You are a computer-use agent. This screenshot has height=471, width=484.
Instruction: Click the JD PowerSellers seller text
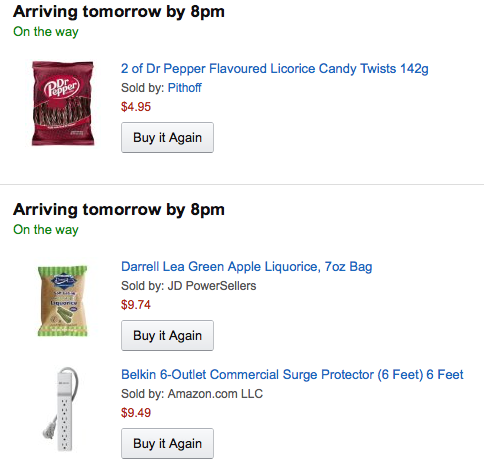tap(212, 286)
